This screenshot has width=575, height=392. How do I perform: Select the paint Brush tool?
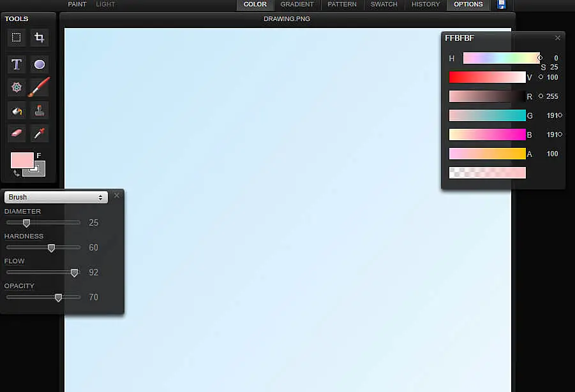point(40,87)
